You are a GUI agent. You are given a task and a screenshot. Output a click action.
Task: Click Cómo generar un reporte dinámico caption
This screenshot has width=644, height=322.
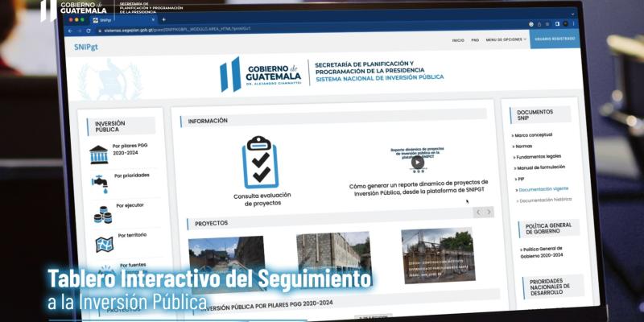pyautogui.click(x=419, y=187)
